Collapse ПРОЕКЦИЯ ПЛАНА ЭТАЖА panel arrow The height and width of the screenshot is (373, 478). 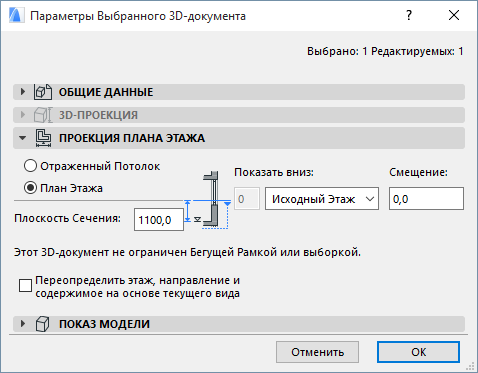tap(22, 138)
